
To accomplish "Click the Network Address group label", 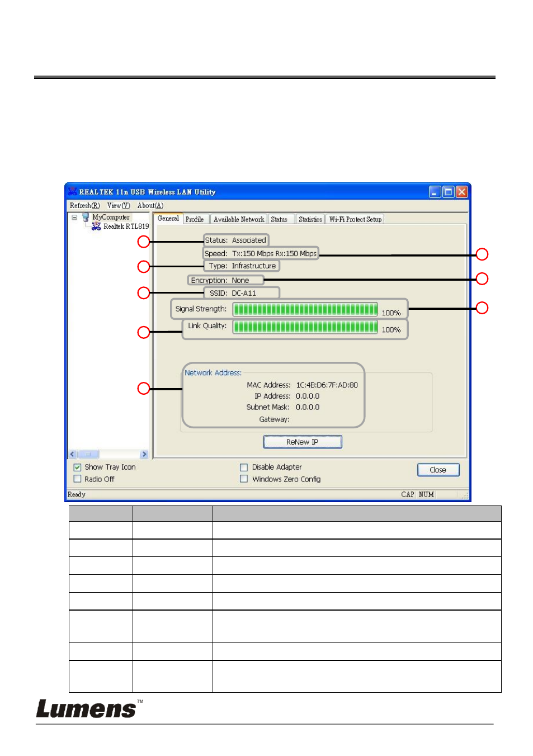I will click(x=213, y=372).
